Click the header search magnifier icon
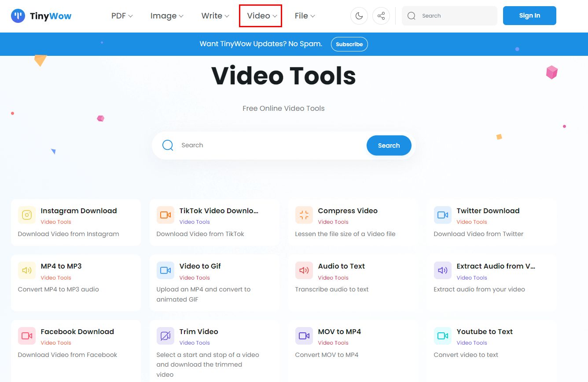Screen dimensions: 588x382 412,16
